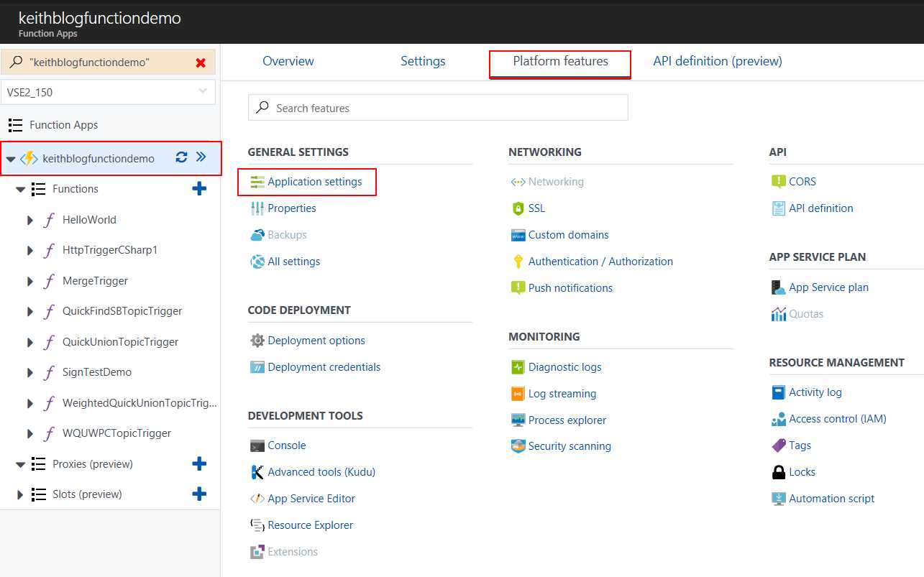Screen dimensions: 924x577
Task: Clear the search with the red X
Action: (201, 63)
